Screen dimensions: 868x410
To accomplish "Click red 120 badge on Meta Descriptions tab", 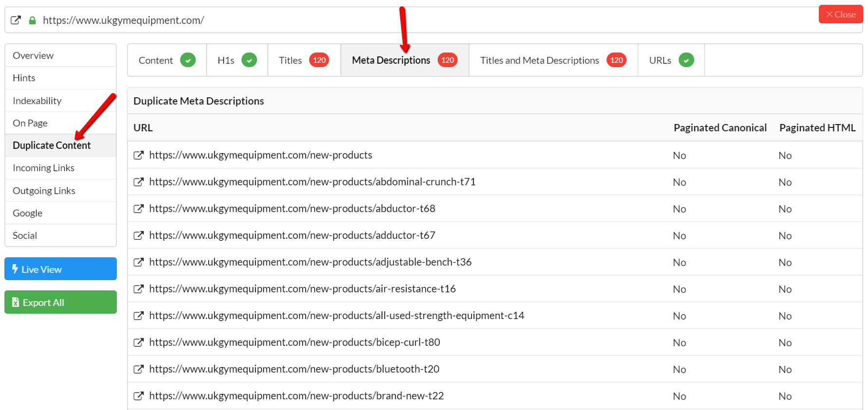I will [448, 60].
